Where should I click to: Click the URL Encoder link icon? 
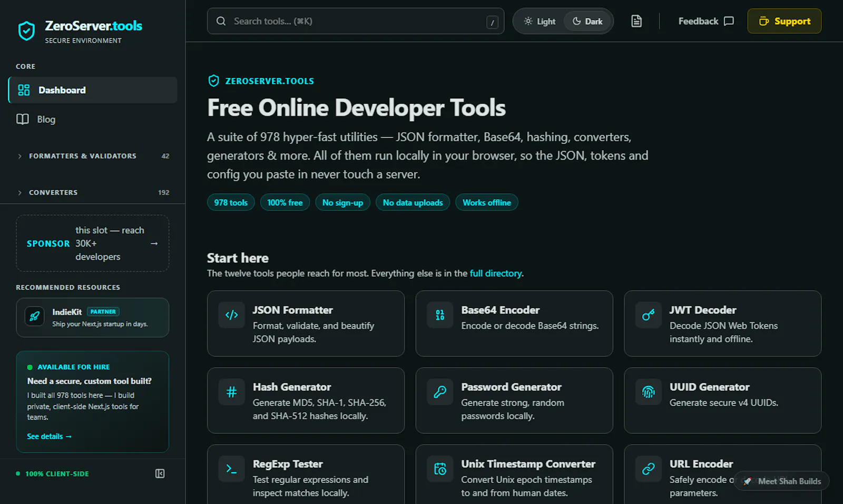click(x=649, y=469)
